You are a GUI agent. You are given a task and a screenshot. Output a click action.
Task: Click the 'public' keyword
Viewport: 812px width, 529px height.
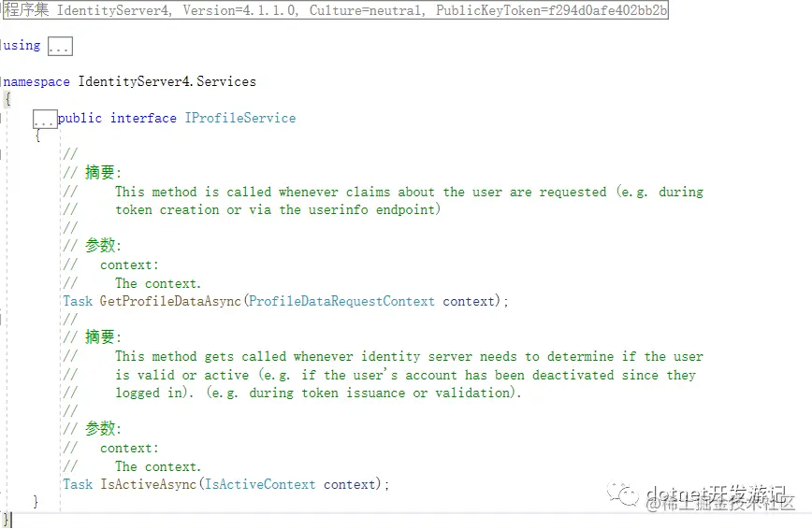point(80,118)
